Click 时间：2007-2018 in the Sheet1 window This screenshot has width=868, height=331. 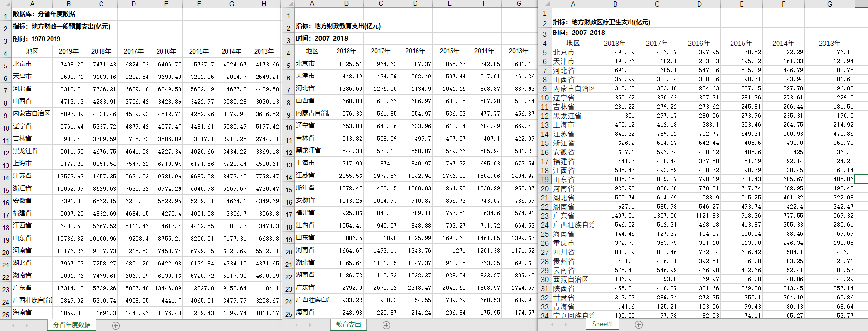[579, 33]
